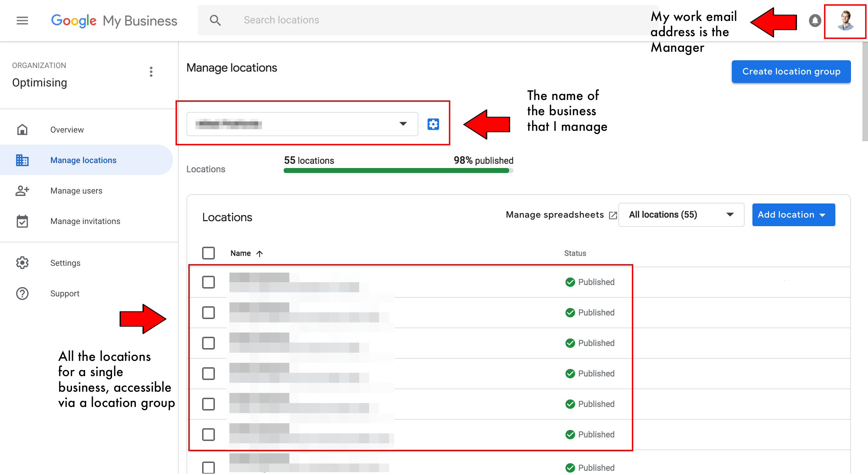Click the location group settings cog icon
The width and height of the screenshot is (868, 475).
[432, 124]
